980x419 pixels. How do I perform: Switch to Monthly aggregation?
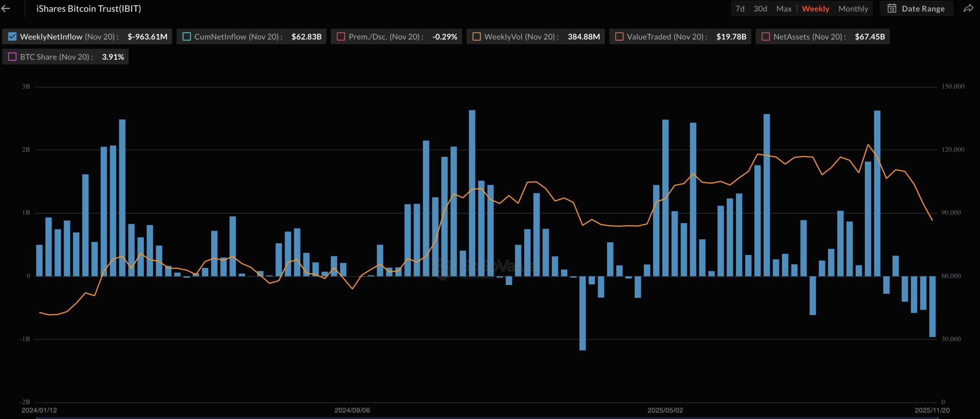(x=853, y=8)
